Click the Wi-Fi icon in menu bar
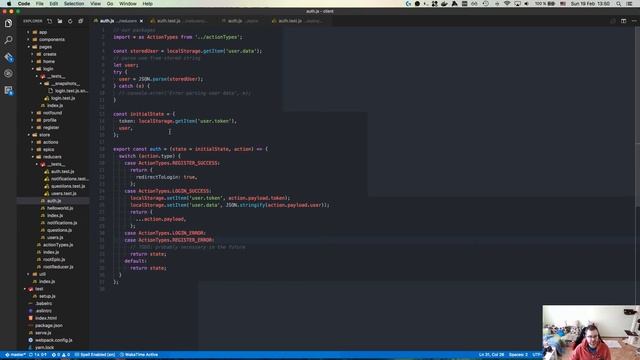This screenshot has height=360, width=640. [x=507, y=4]
